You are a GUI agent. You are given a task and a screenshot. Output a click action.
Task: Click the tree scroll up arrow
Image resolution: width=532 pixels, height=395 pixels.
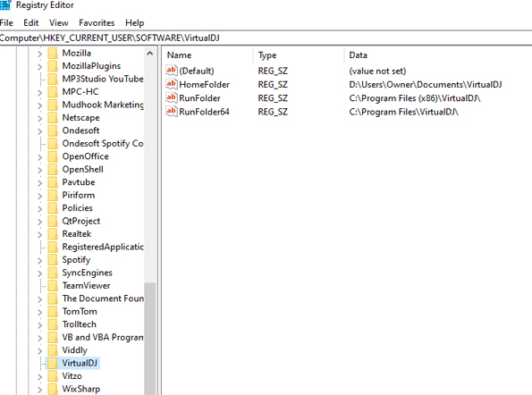point(149,54)
